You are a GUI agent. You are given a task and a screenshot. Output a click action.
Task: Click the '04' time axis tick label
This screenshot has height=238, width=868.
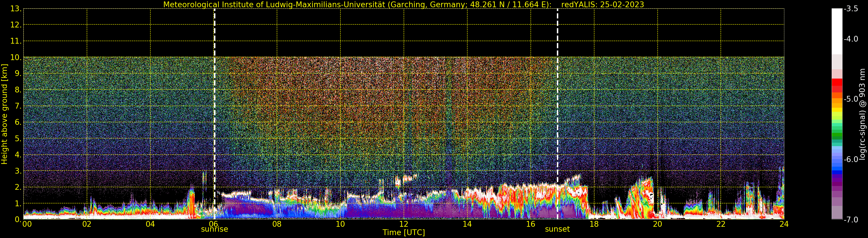tap(150, 224)
